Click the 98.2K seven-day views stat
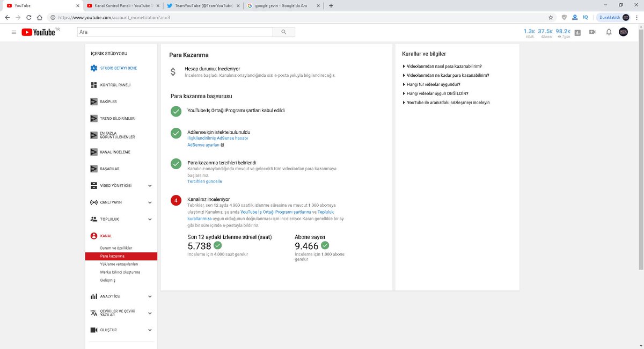Screen dimensions: 644x349 [563, 33]
